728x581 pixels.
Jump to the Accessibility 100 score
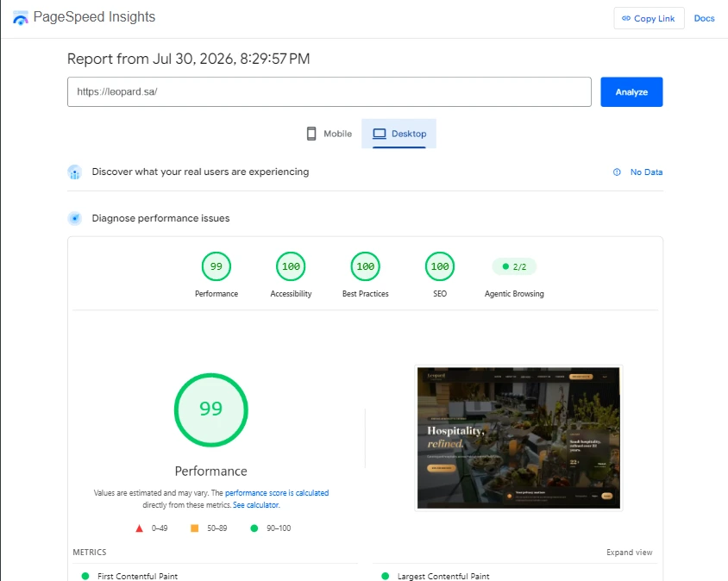291,266
